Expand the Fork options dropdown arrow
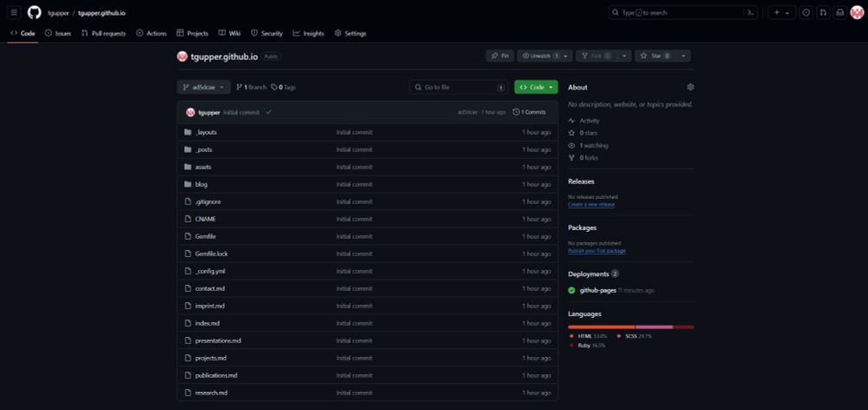Image resolution: width=868 pixels, height=410 pixels. point(624,56)
